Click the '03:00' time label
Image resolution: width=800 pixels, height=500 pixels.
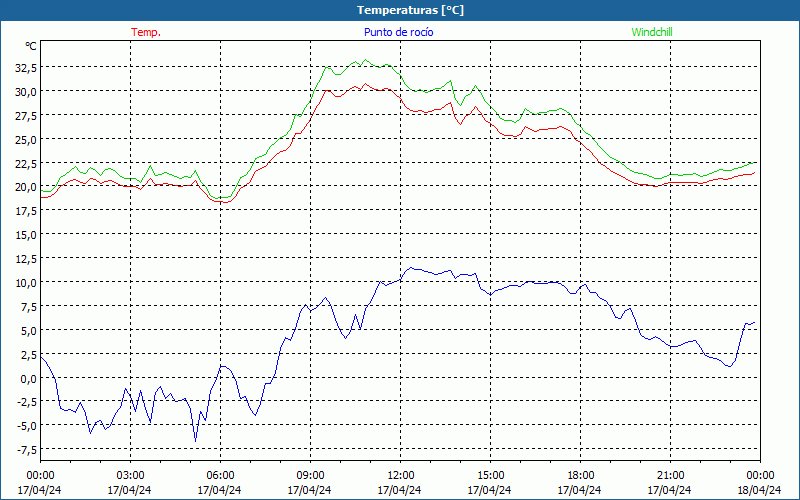(x=130, y=475)
